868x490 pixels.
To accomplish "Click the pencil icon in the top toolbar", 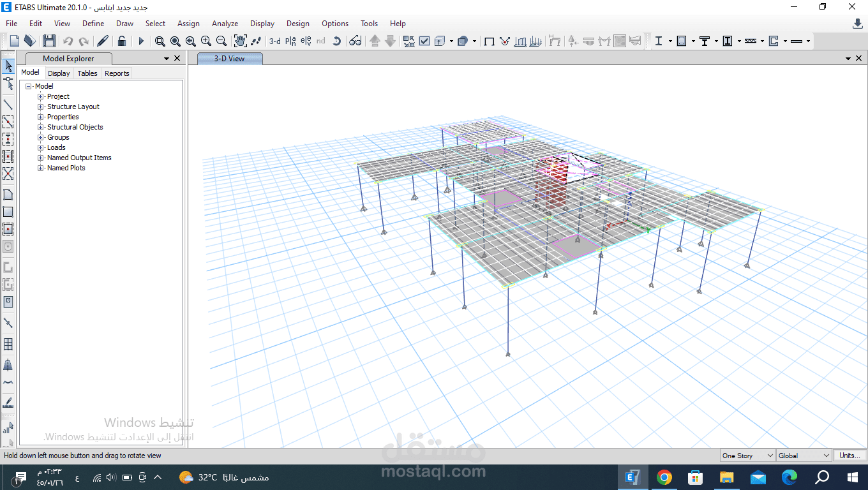I will point(103,41).
